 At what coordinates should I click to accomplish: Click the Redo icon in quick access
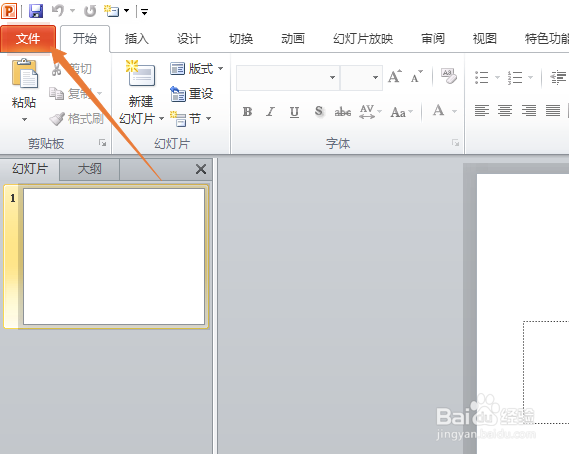coord(90,11)
